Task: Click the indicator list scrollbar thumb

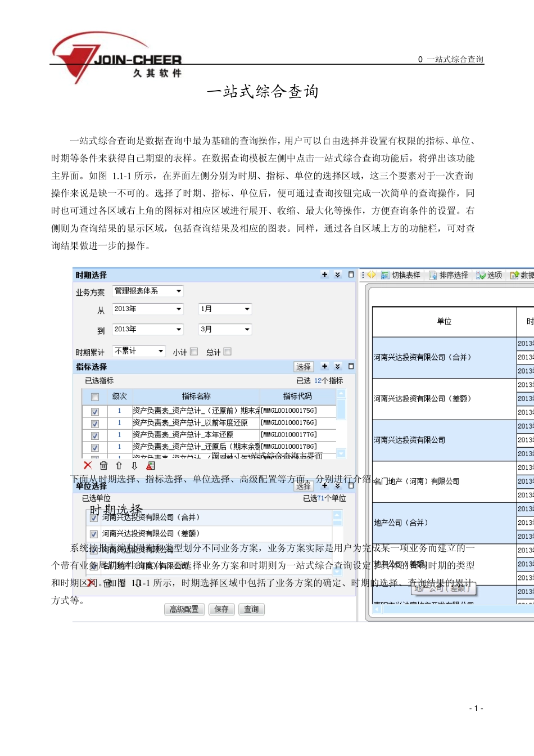Action: (x=341, y=409)
